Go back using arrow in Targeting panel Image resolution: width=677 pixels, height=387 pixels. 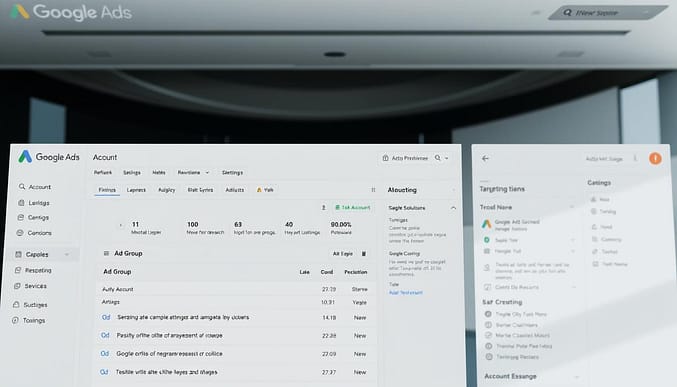pos(485,159)
